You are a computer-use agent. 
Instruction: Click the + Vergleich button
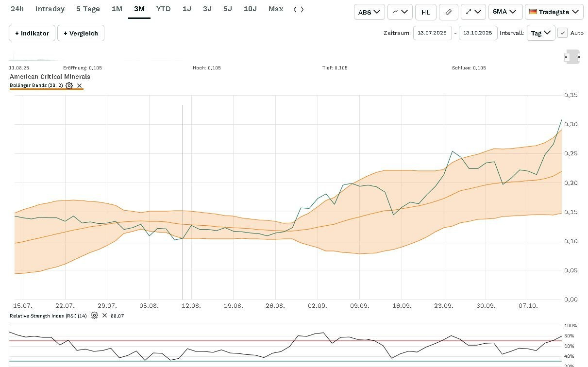tap(81, 33)
